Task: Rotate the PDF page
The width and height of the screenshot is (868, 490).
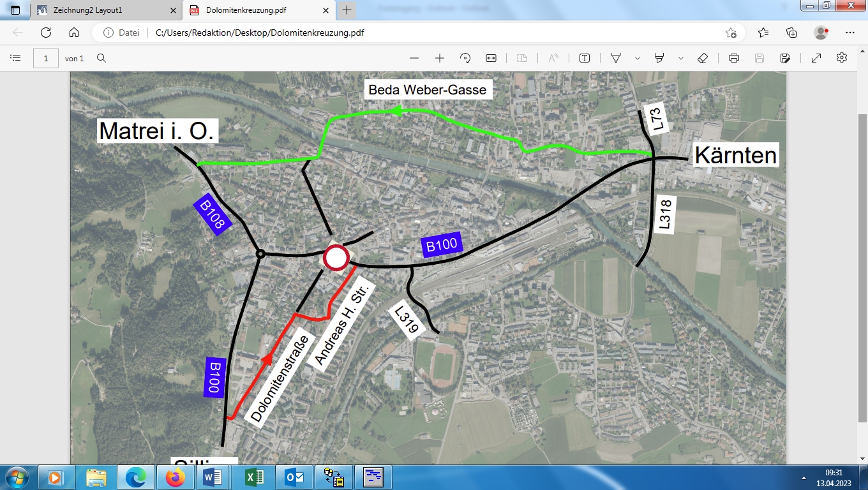Action: point(465,57)
